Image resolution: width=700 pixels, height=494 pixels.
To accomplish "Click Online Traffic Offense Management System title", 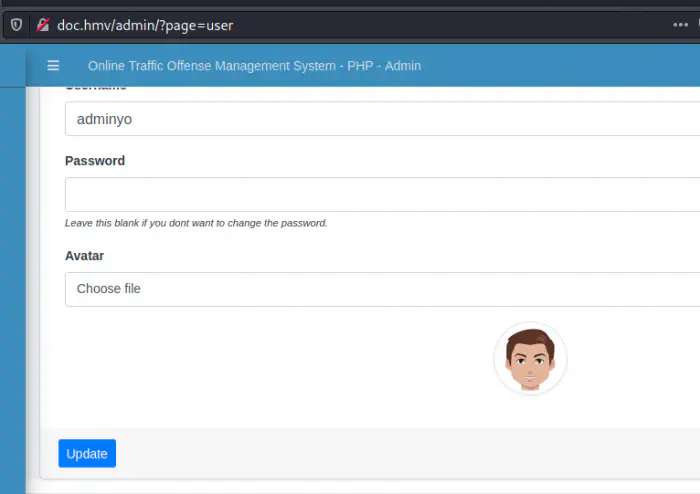I will tap(254, 66).
